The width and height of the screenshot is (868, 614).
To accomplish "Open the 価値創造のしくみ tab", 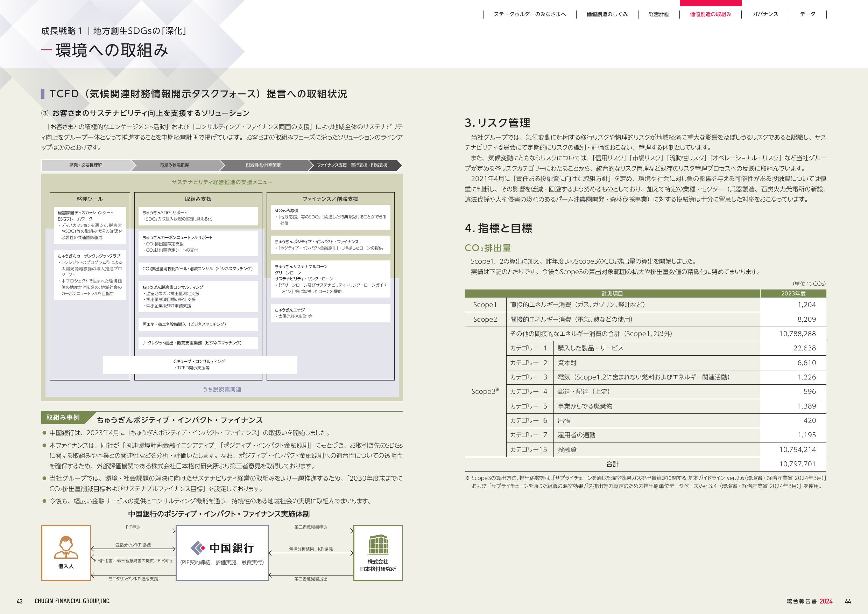I will click(x=607, y=14).
